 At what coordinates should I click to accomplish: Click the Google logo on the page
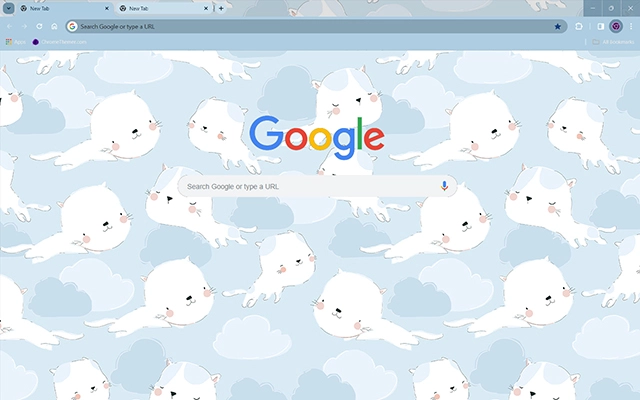[x=317, y=138]
